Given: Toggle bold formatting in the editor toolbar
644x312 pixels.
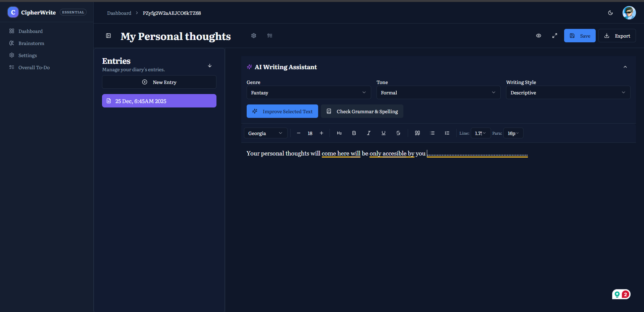Looking at the screenshot, I should (354, 133).
